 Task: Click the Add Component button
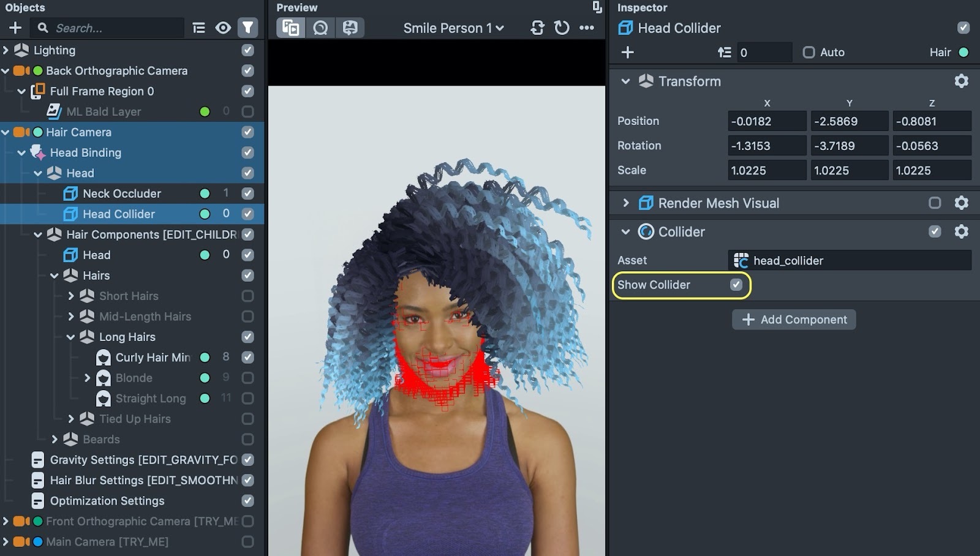(x=794, y=320)
